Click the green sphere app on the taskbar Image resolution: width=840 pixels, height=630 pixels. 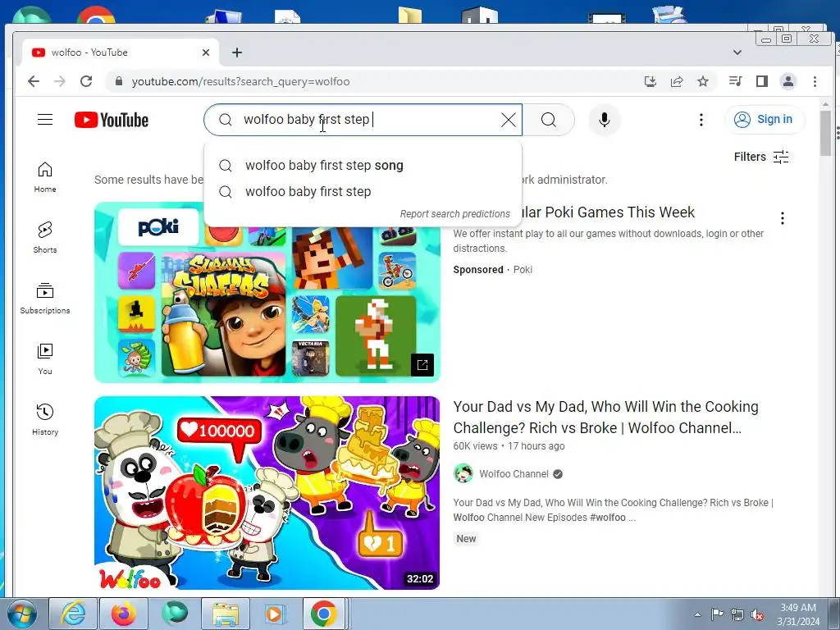pyautogui.click(x=175, y=614)
